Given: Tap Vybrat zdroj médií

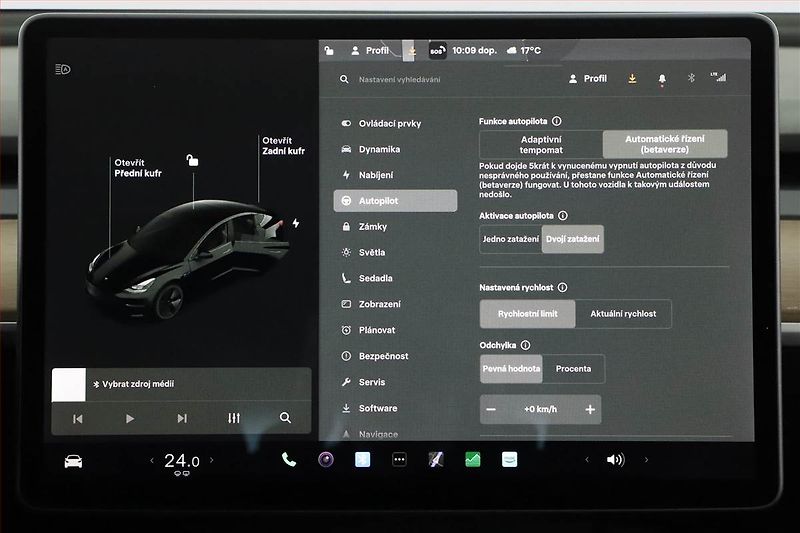Looking at the screenshot, I should pos(134,384).
